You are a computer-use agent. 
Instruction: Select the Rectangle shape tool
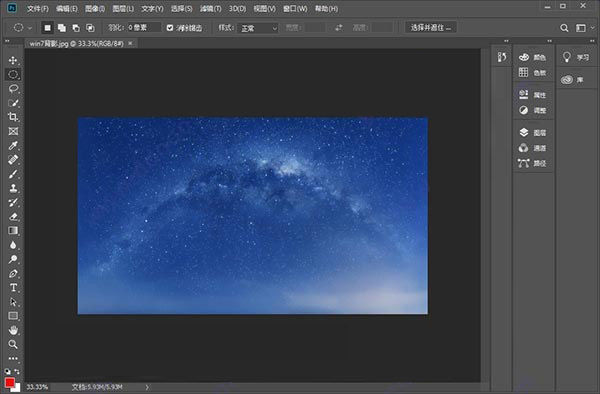pos(13,316)
